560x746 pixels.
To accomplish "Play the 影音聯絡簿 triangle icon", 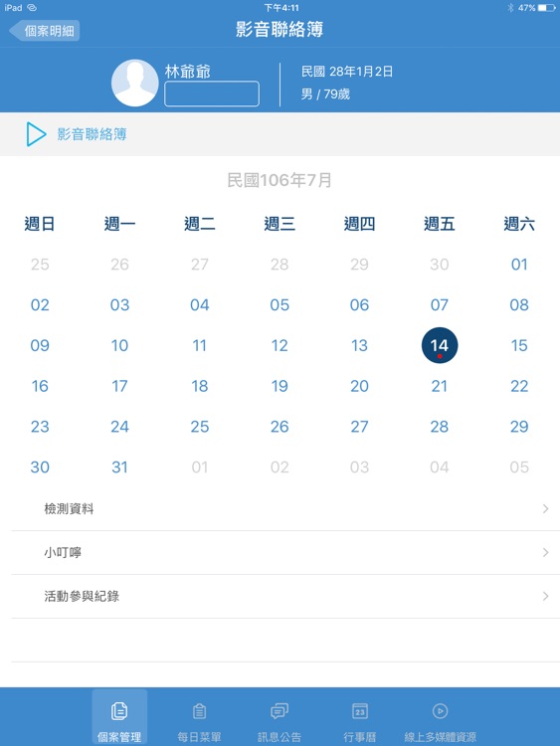I will (36, 134).
